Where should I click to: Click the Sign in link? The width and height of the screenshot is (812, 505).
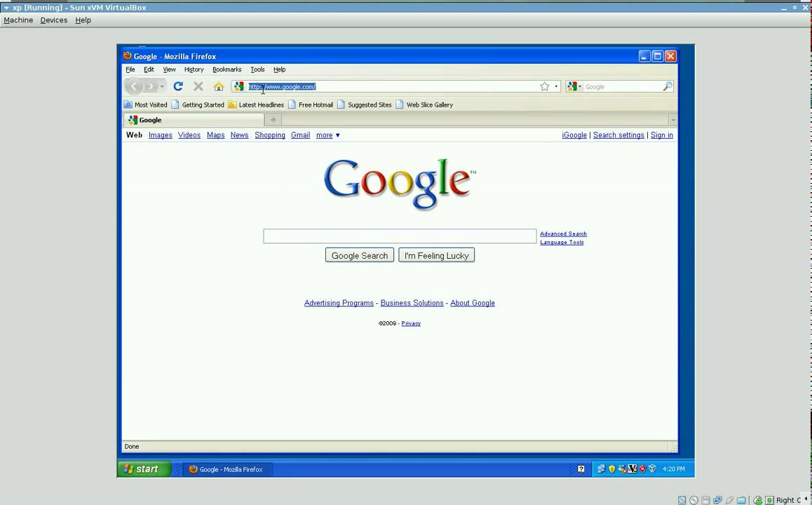pyautogui.click(x=662, y=135)
